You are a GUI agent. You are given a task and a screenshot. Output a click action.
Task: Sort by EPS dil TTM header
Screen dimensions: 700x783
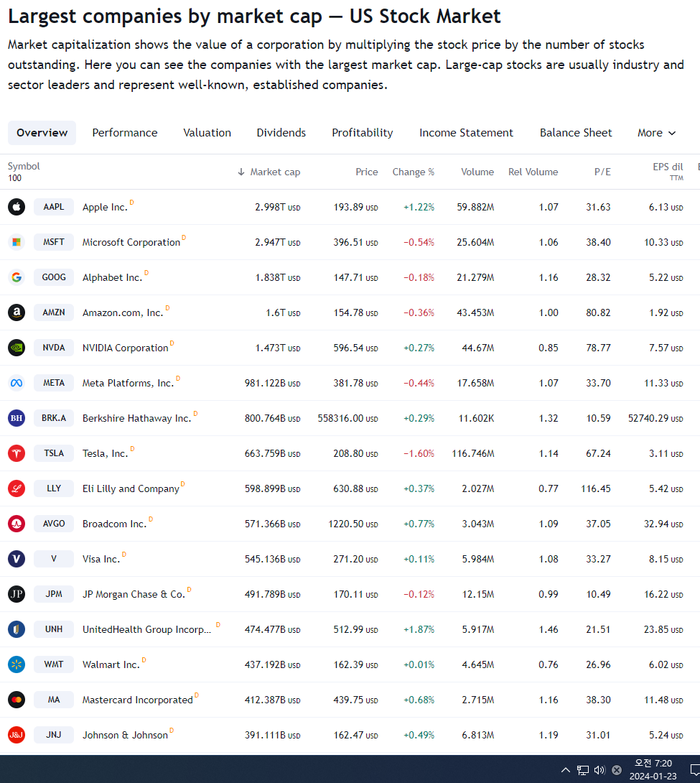[668, 171]
